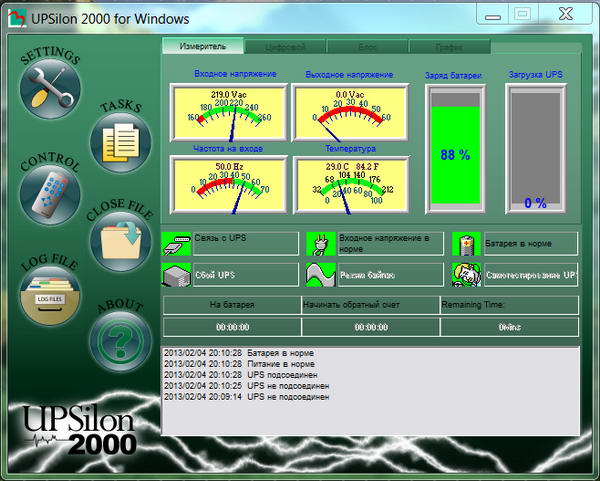The height and width of the screenshot is (481, 600).
Task: Click the battery status icon
Action: [466, 244]
